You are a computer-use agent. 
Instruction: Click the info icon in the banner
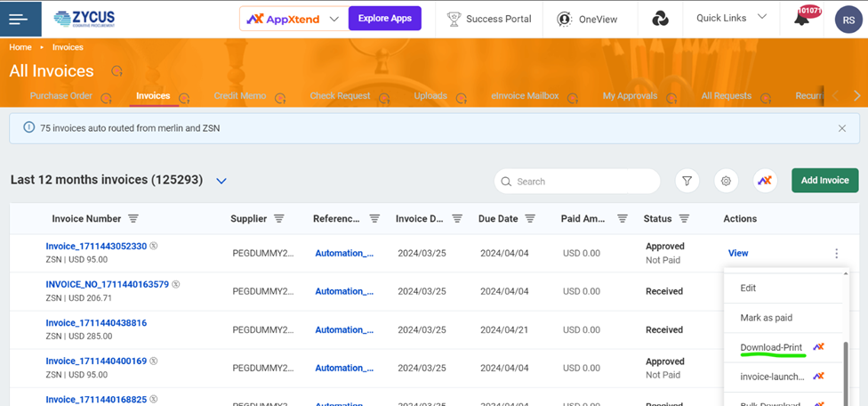click(x=28, y=128)
